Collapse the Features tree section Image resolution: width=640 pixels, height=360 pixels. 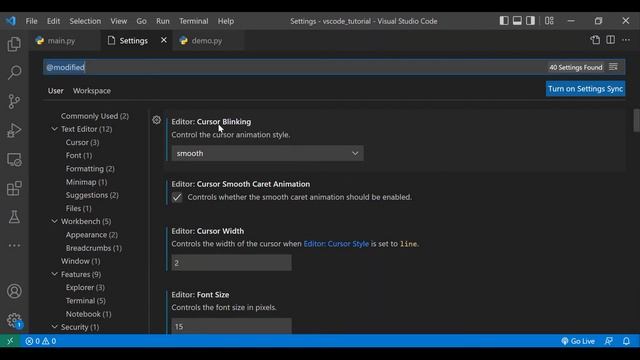point(54,274)
